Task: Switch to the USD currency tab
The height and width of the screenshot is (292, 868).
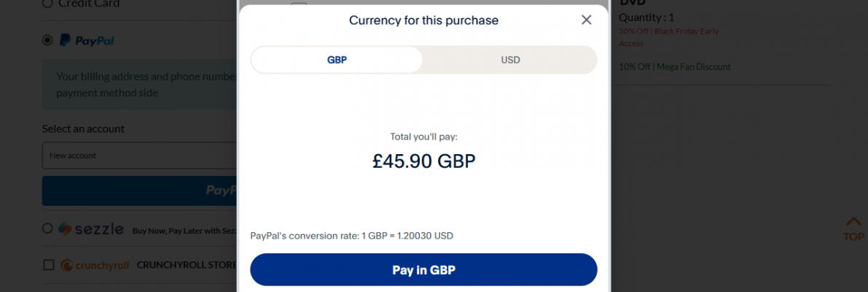Action: pyautogui.click(x=510, y=60)
